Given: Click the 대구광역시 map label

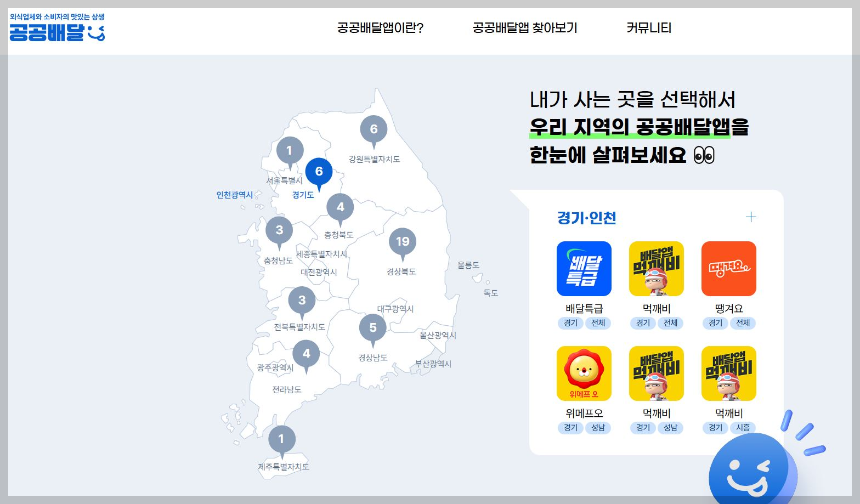Looking at the screenshot, I should pyautogui.click(x=395, y=309).
